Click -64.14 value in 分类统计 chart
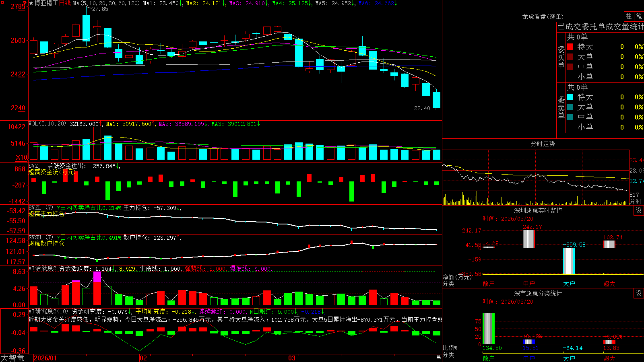Screen dimensions: 644x362 573,348
